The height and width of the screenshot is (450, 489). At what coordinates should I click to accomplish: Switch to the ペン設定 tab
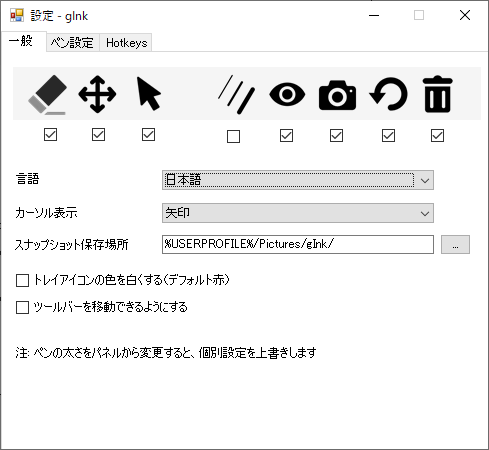(x=72, y=43)
